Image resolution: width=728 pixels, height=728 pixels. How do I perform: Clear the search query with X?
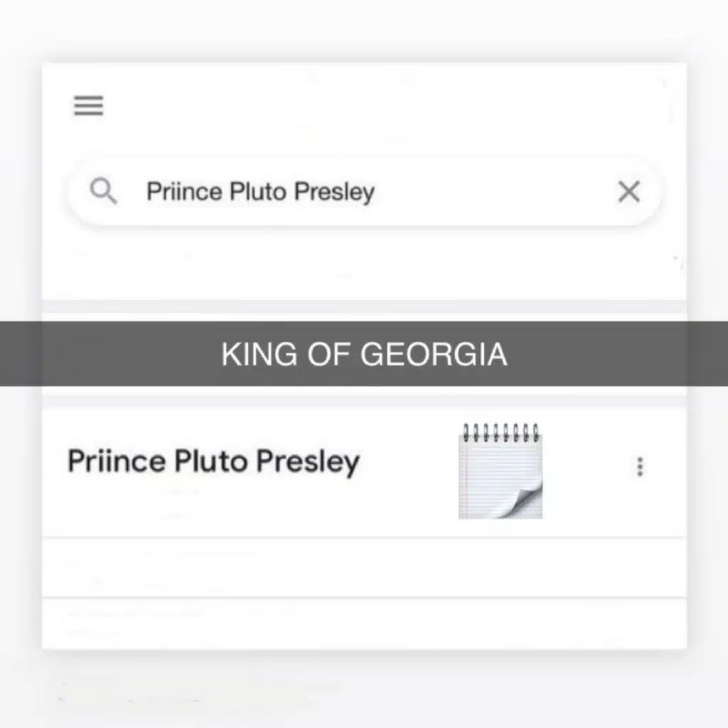[628, 191]
